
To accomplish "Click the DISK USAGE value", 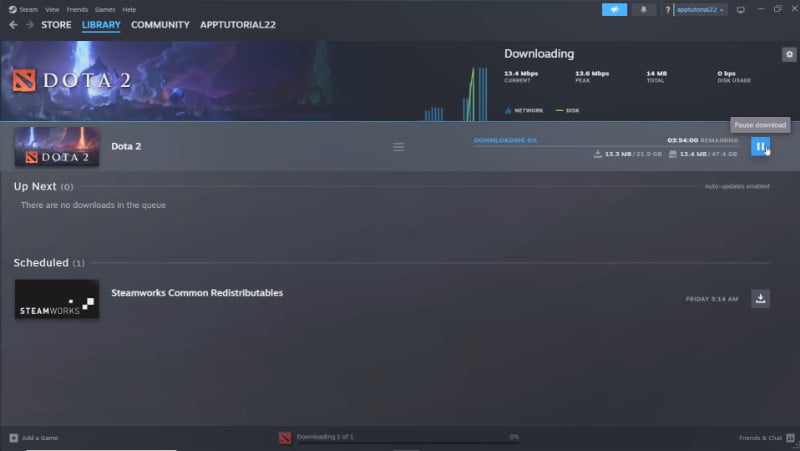I will [726, 73].
